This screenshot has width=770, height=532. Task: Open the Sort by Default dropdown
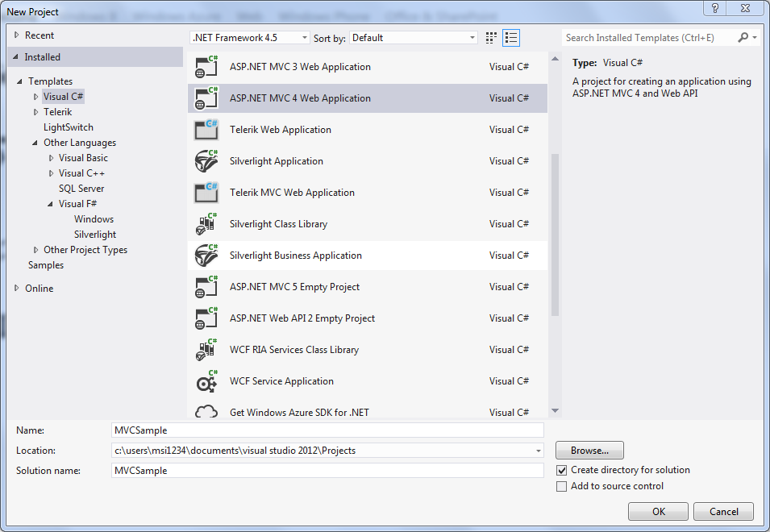coord(414,38)
